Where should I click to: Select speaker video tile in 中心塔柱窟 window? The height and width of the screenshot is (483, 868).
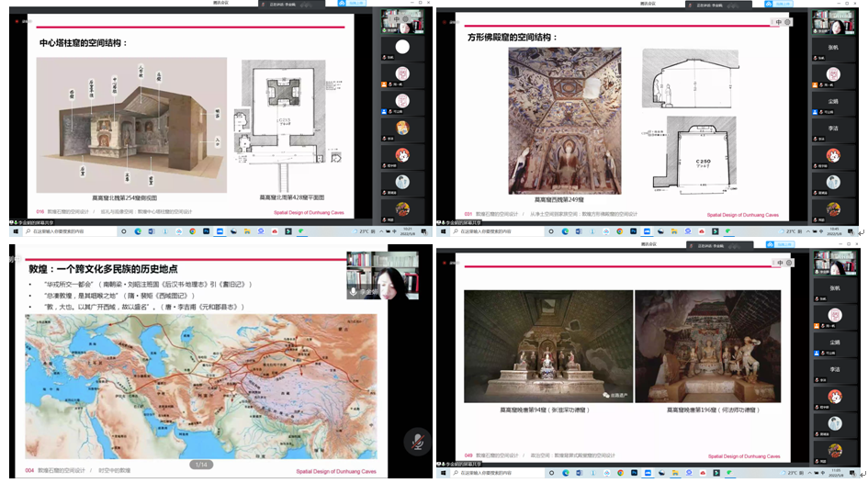click(402, 21)
